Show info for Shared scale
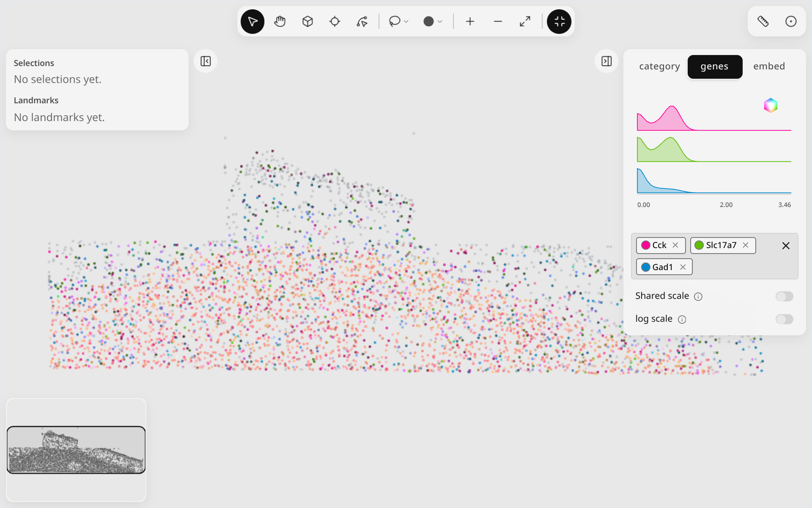Viewport: 812px width, 508px height. tap(698, 297)
